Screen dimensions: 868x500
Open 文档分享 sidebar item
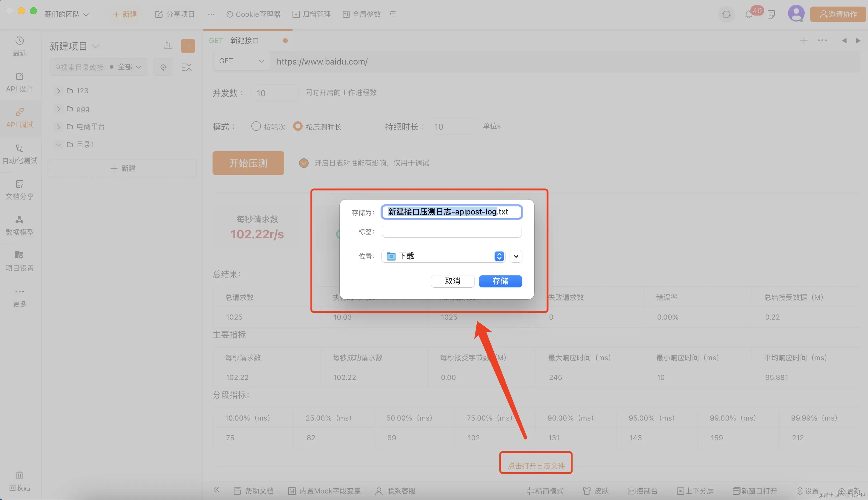point(20,190)
